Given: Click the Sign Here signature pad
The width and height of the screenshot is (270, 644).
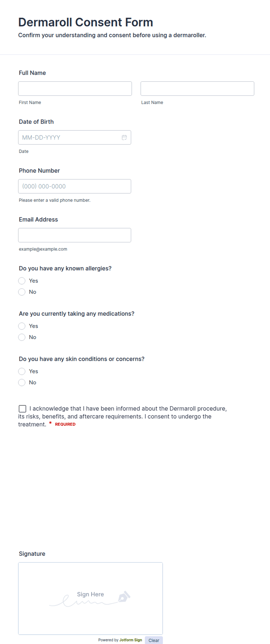Looking at the screenshot, I should click(91, 598).
